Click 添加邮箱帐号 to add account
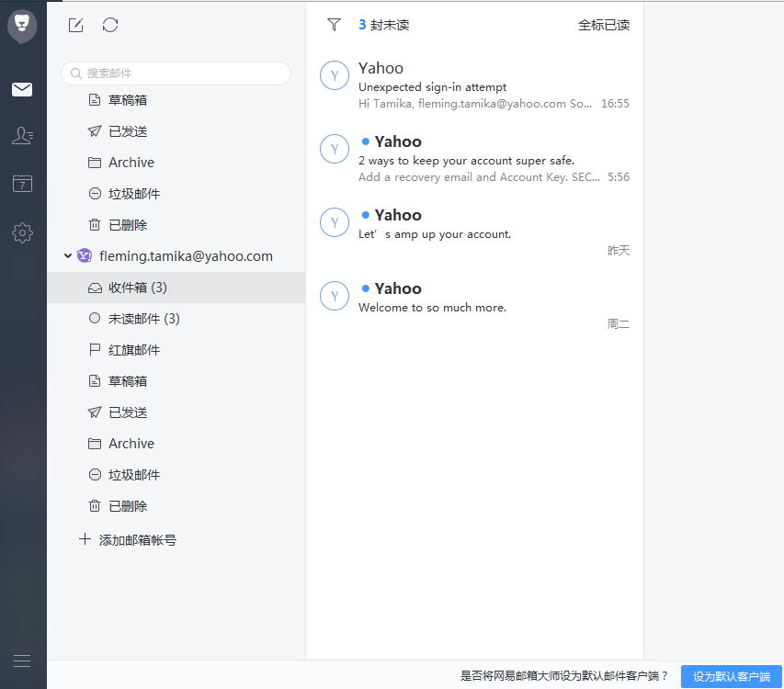This screenshot has height=689, width=784. point(137,540)
